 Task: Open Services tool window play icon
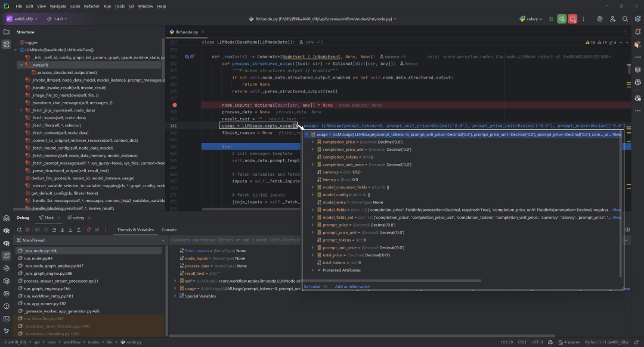[6, 293]
